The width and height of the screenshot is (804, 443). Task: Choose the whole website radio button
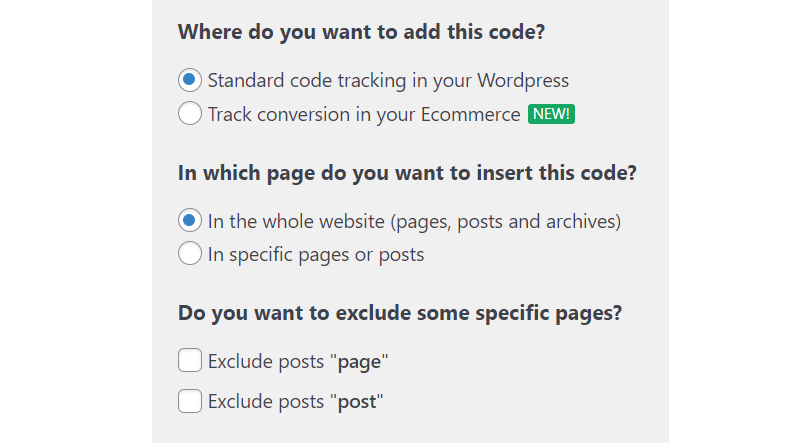click(x=189, y=221)
